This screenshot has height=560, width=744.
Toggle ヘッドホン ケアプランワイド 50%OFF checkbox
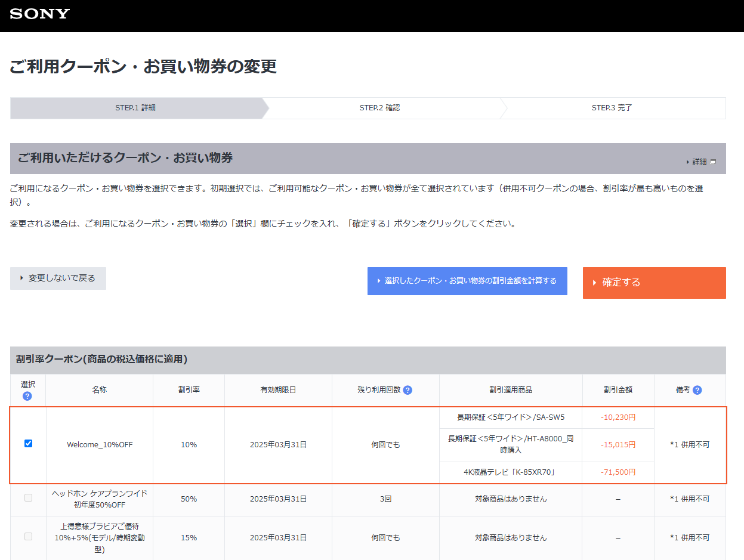click(x=28, y=498)
